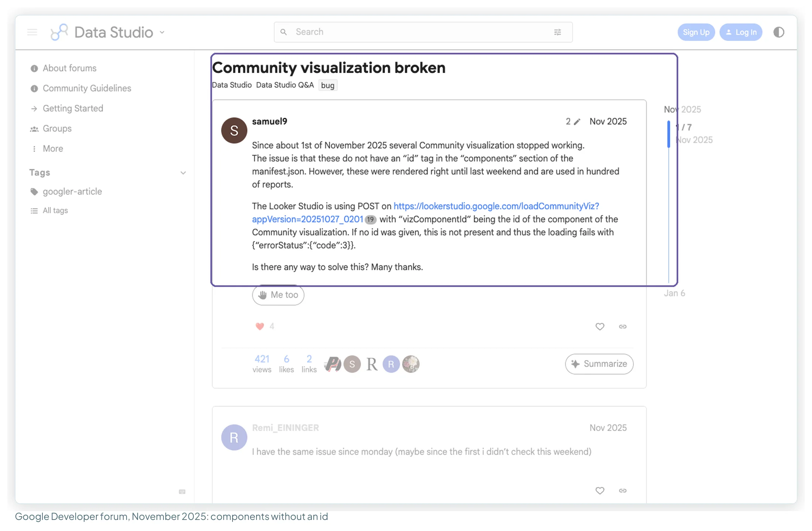Screen dimensions: 812x531
Task: Click the 421 views stat
Action: tap(262, 364)
